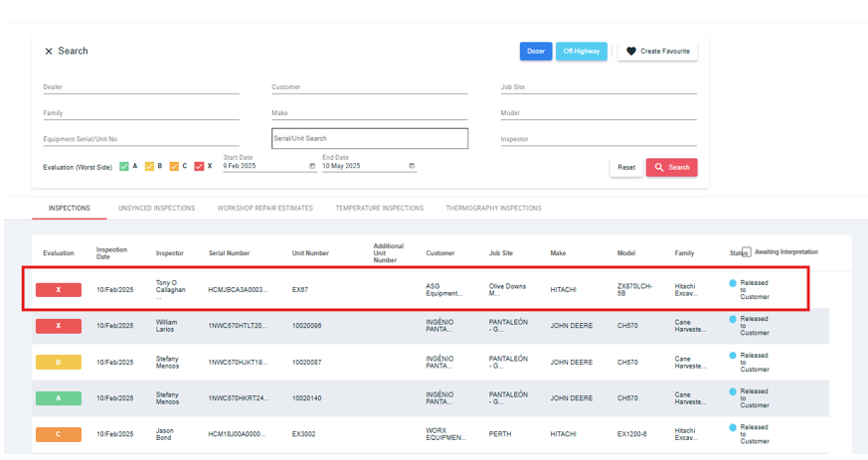Expand the Family dropdown field
868x460 pixels.
(x=140, y=113)
